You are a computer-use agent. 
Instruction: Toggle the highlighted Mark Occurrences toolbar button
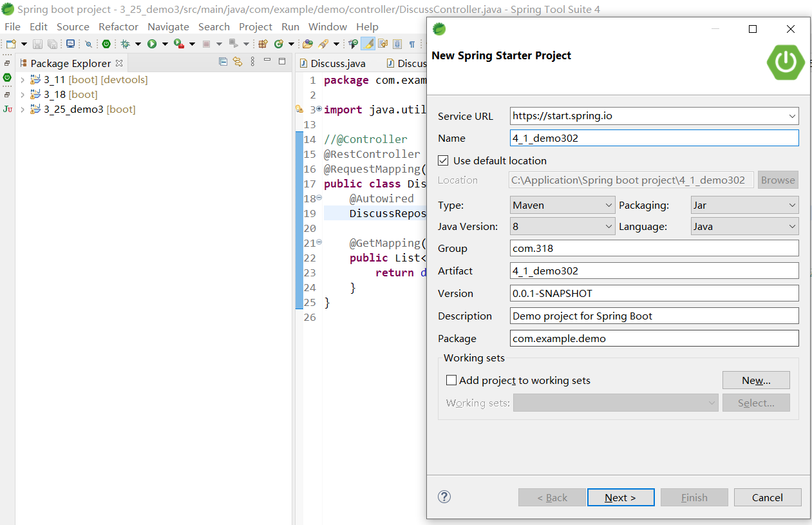point(368,44)
